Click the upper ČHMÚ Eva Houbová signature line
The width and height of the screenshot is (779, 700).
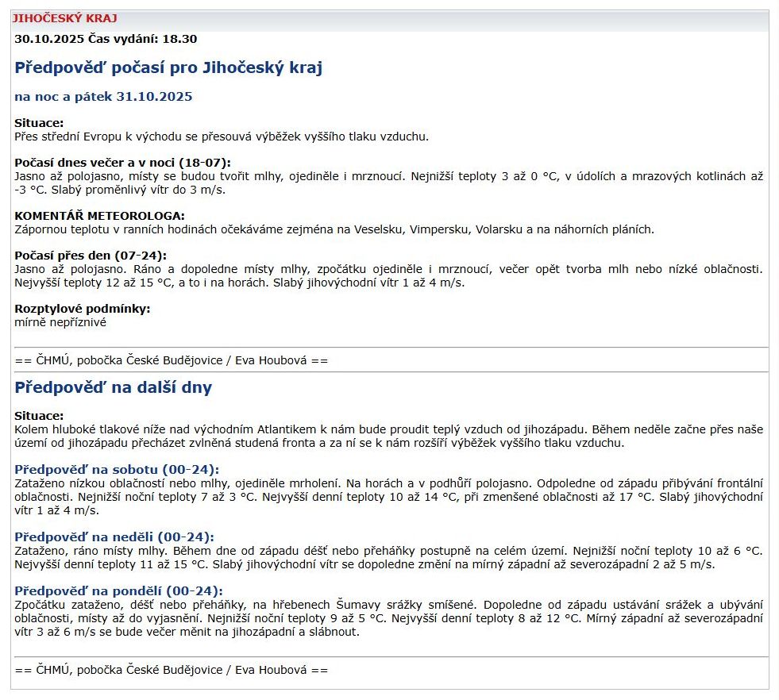click(172, 360)
